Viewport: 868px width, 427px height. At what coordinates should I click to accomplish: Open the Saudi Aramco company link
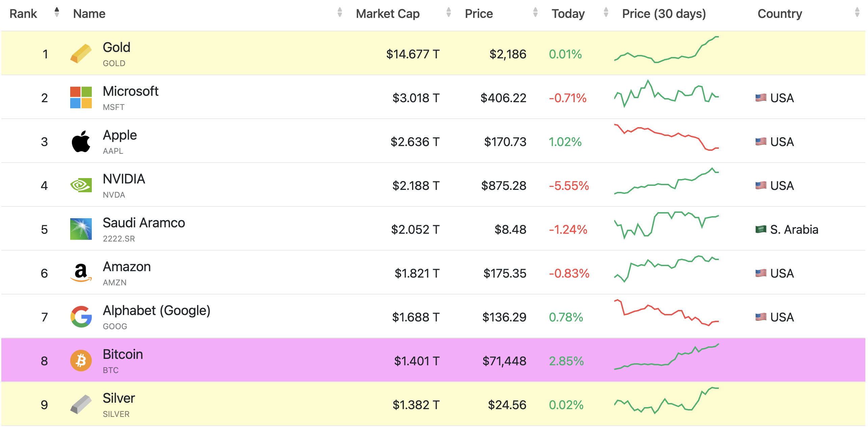pyautogui.click(x=144, y=223)
